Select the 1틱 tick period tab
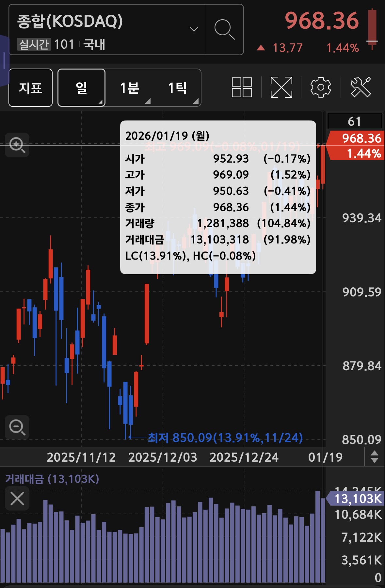This screenshot has height=588, width=385. pos(177,87)
